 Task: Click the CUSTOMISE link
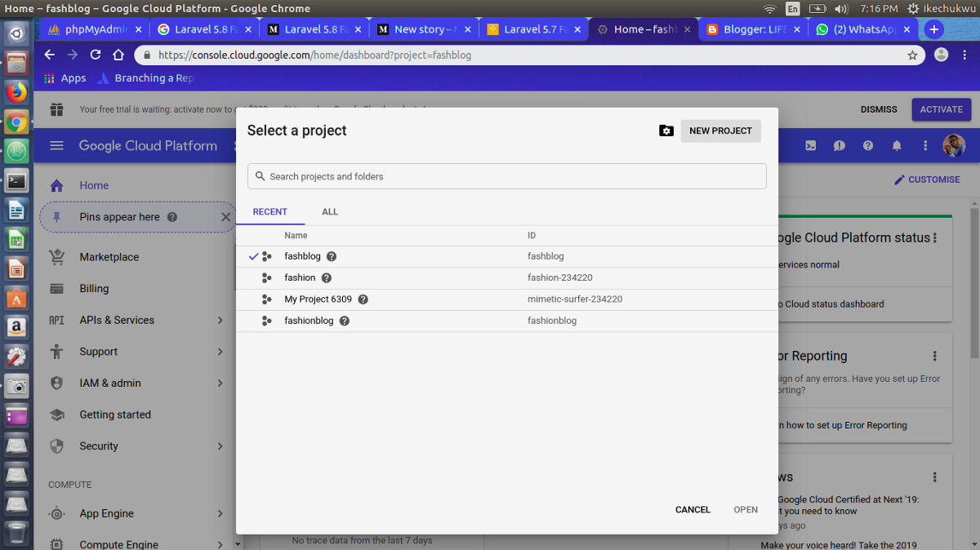[x=927, y=180]
